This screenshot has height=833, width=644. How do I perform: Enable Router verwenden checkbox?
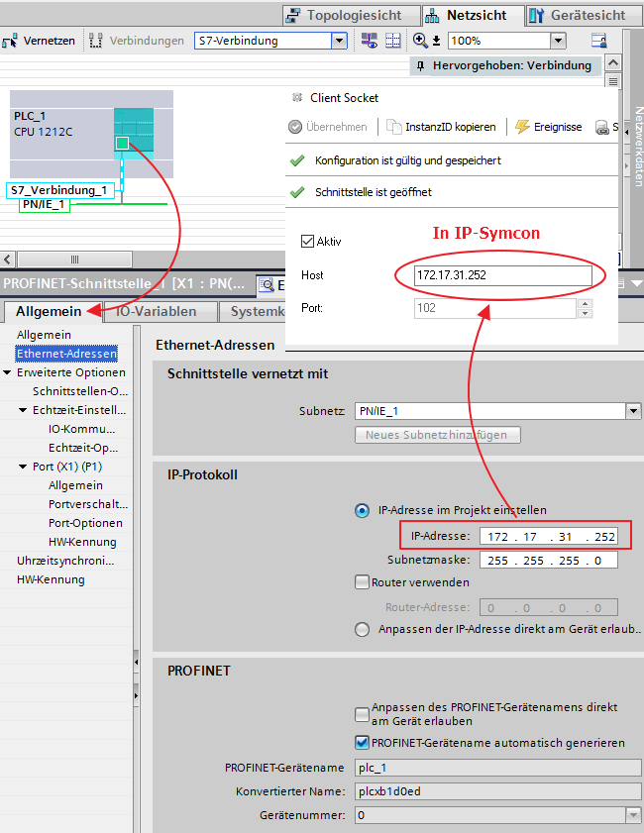tap(362, 582)
